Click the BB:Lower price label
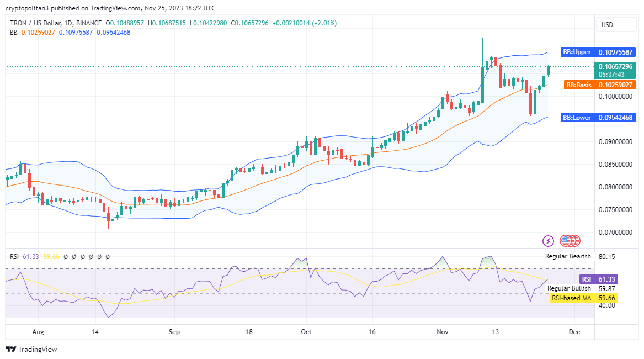Viewport: 644px width, 359px height. point(576,118)
